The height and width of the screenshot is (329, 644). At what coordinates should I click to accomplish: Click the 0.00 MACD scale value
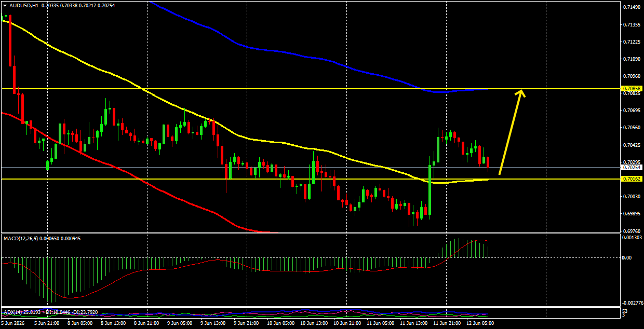click(627, 257)
